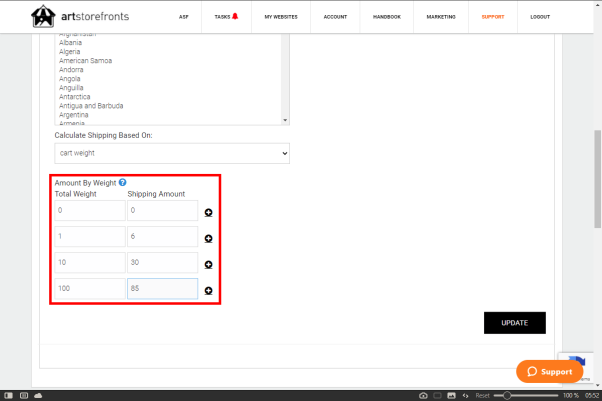Click the Amount By Weight help icon
This screenshot has height=401, width=602.
point(122,182)
